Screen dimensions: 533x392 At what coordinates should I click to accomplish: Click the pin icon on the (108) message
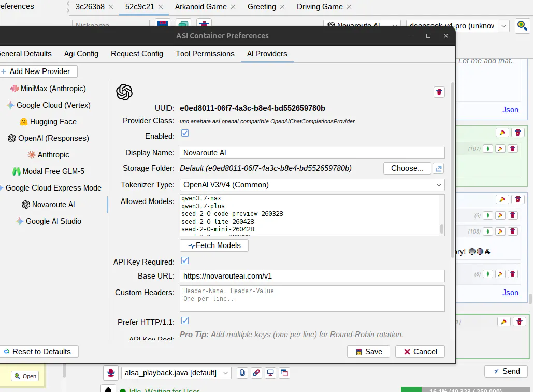(500, 231)
